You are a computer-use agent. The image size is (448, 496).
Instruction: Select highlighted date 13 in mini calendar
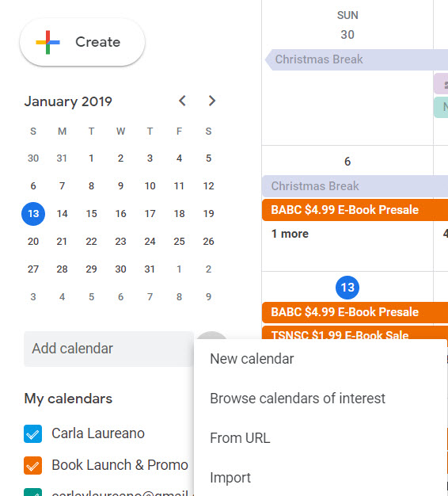pyautogui.click(x=33, y=214)
